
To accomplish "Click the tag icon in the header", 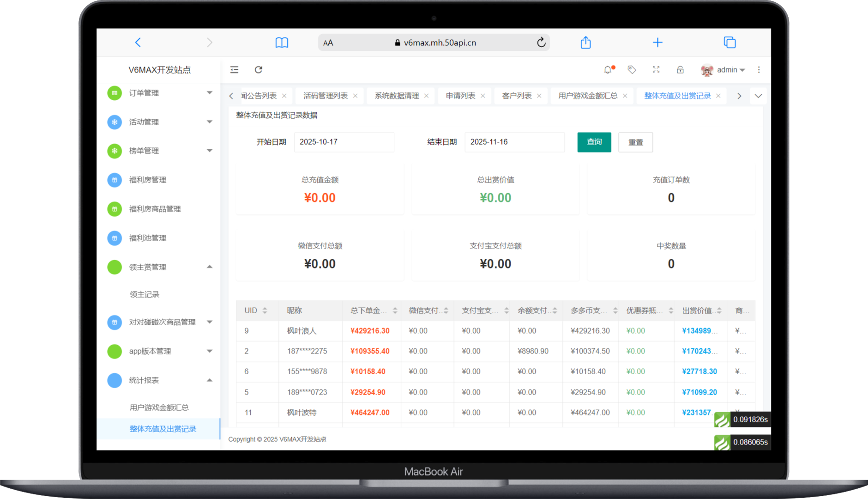I will (631, 70).
